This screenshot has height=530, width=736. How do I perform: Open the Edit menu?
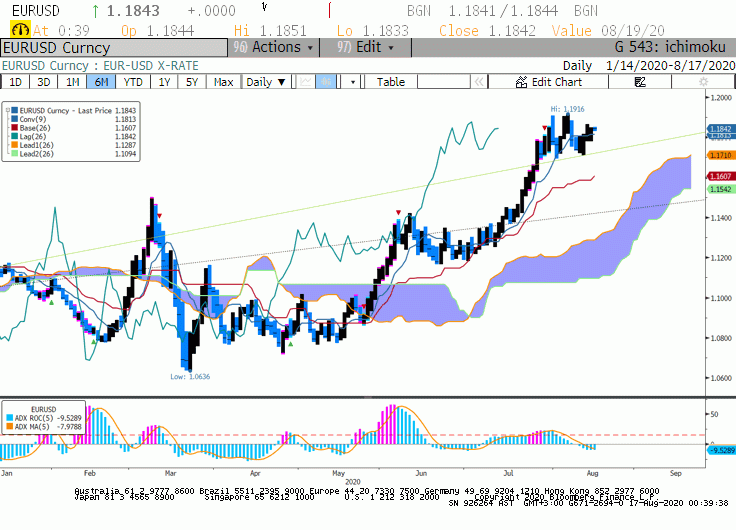coord(365,47)
